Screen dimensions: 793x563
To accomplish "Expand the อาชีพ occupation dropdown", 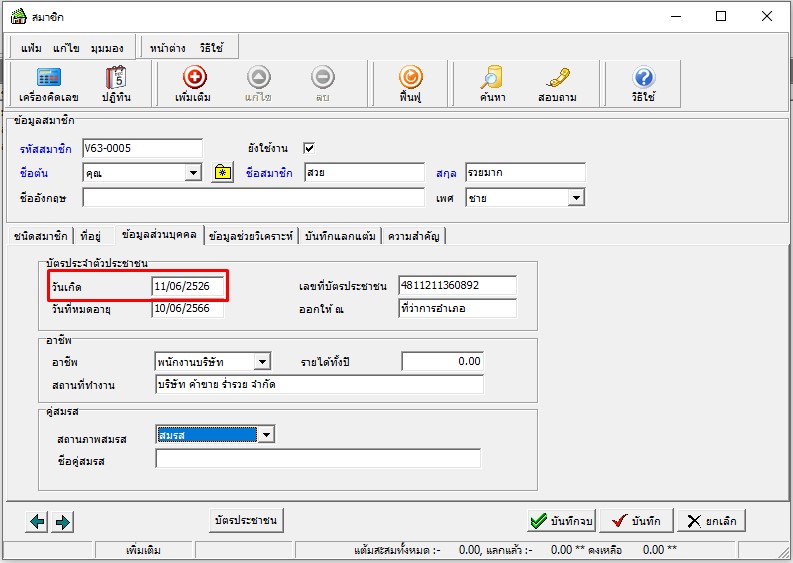I will pyautogui.click(x=262, y=361).
